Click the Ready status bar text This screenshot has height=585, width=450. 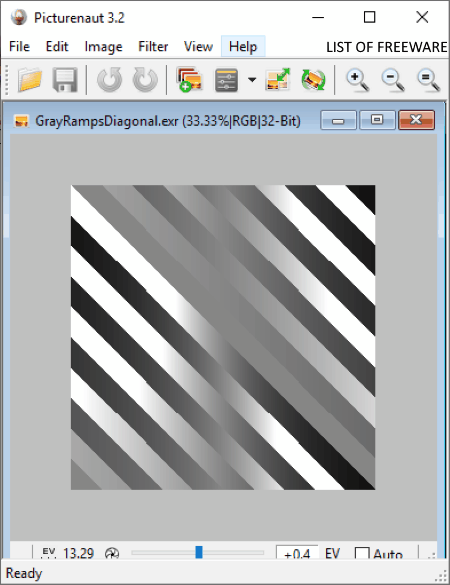24,573
